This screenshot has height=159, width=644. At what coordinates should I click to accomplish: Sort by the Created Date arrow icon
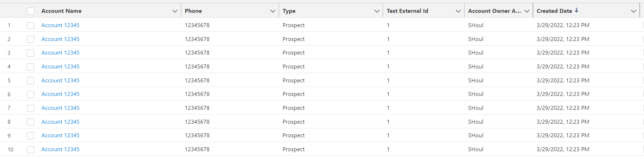click(576, 10)
